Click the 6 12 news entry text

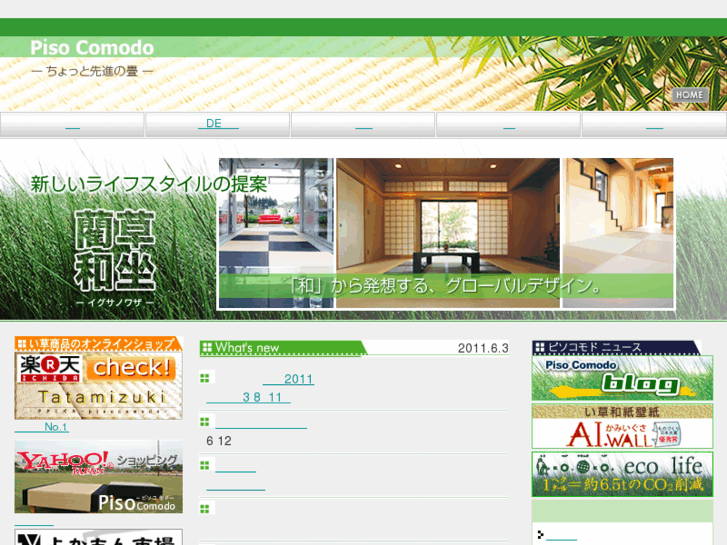[x=219, y=441]
